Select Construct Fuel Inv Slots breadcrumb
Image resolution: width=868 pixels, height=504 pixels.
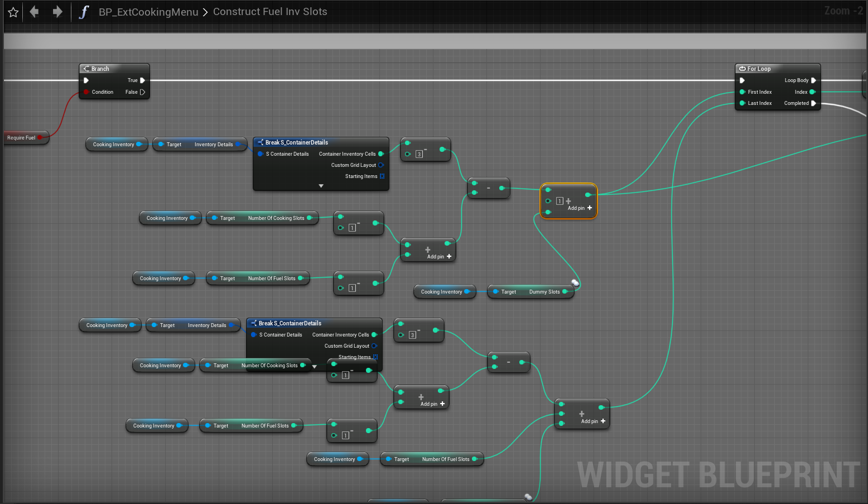pyautogui.click(x=270, y=12)
